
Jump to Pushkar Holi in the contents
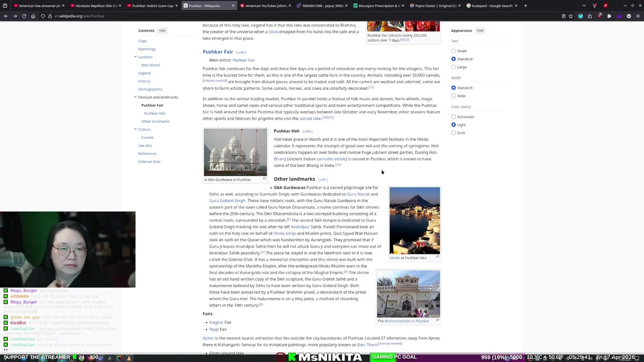[154, 113]
